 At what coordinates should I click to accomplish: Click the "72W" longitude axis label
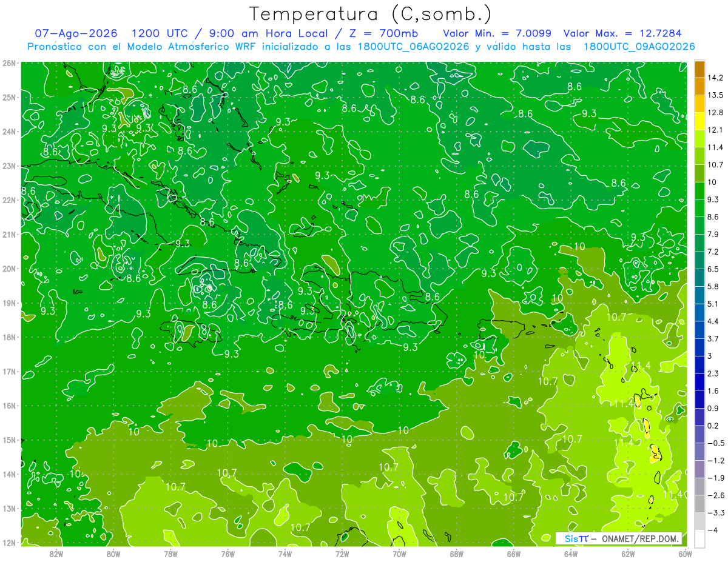(342, 554)
